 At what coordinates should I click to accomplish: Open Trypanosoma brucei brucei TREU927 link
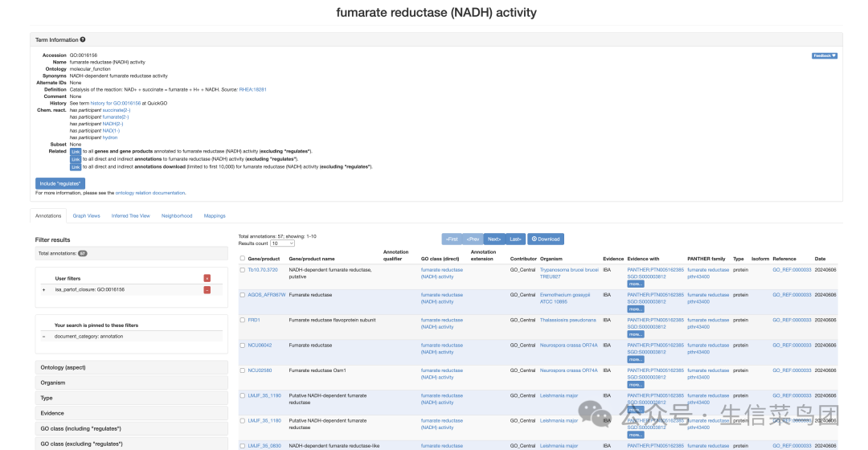pos(569,273)
